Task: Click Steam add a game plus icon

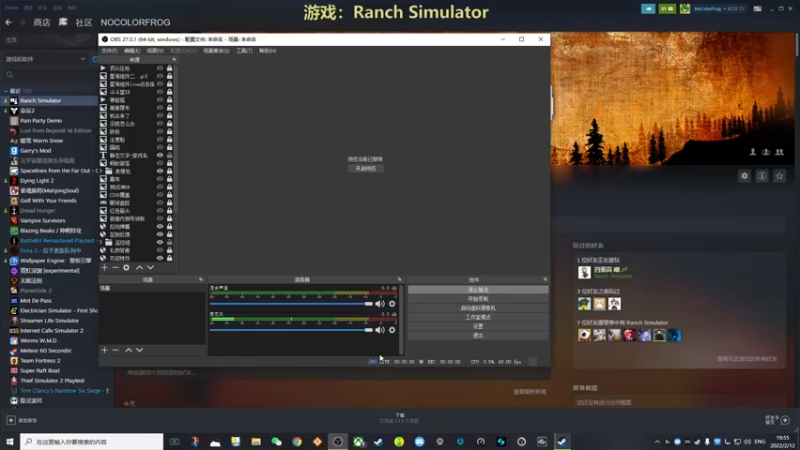Action: click(x=11, y=420)
